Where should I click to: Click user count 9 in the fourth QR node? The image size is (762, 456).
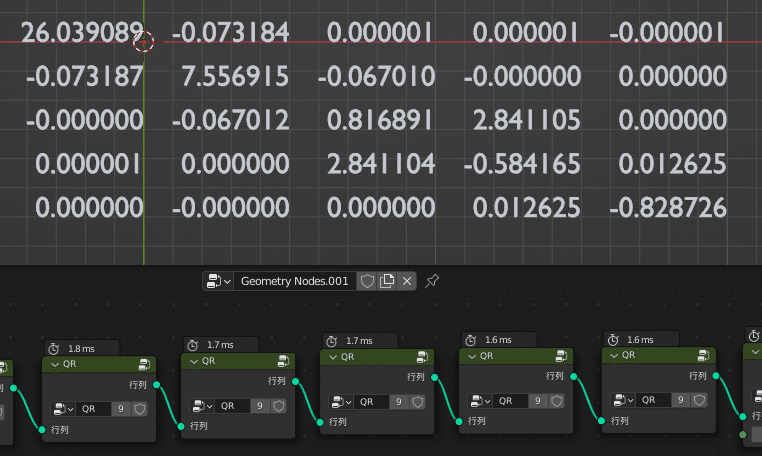click(537, 401)
